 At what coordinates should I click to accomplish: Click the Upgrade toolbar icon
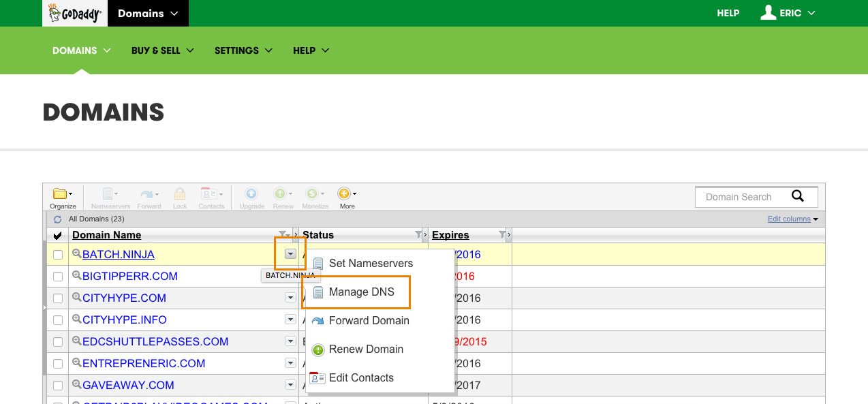(251, 194)
